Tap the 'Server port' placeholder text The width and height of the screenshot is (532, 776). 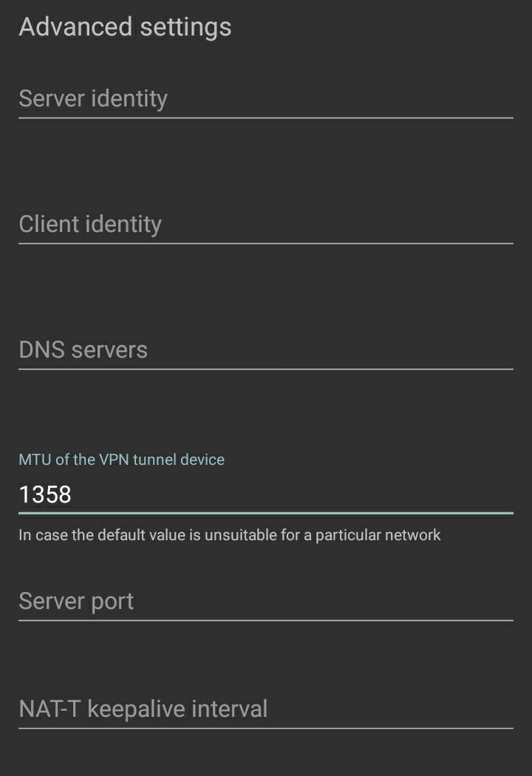pos(76,602)
